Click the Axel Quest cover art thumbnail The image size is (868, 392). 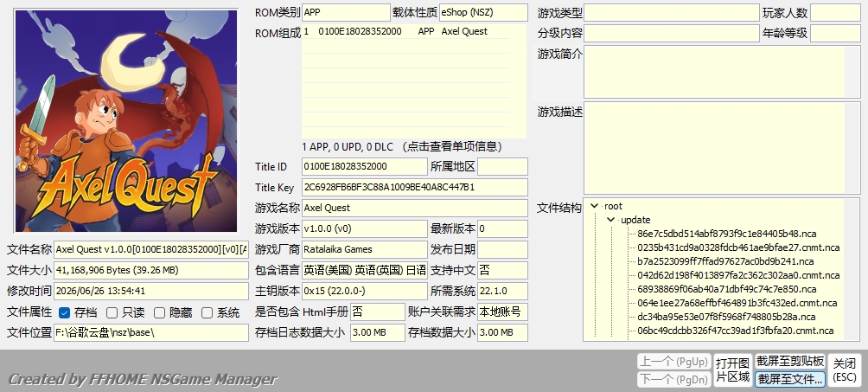coord(126,121)
